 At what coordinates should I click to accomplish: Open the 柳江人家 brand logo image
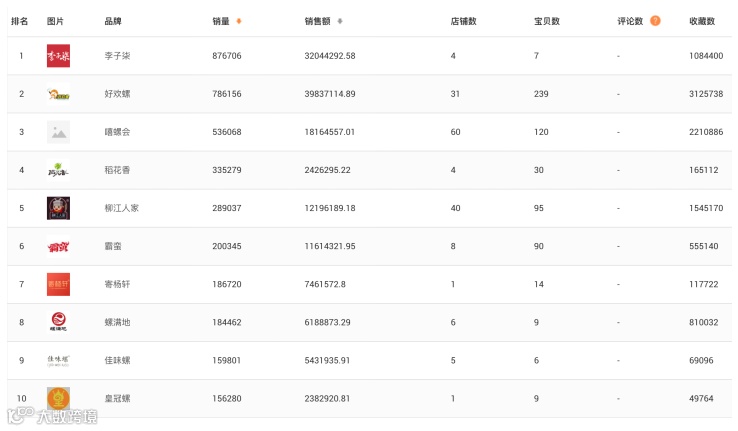(x=58, y=208)
